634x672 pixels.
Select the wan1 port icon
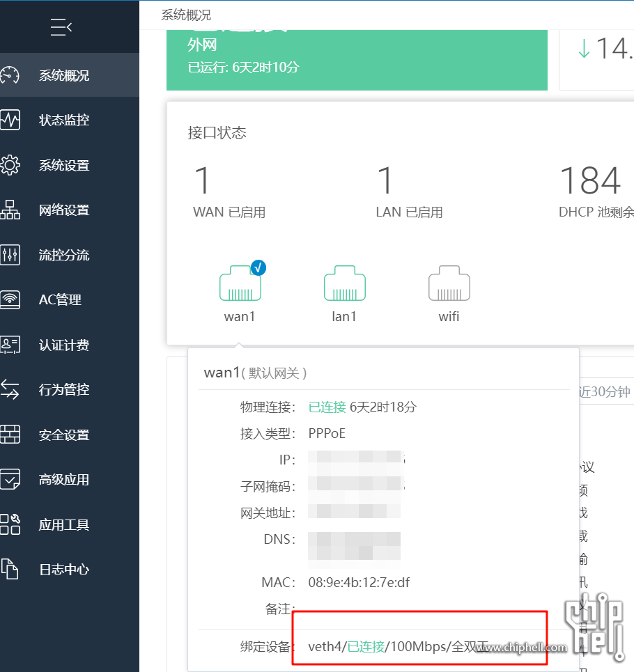(240, 283)
